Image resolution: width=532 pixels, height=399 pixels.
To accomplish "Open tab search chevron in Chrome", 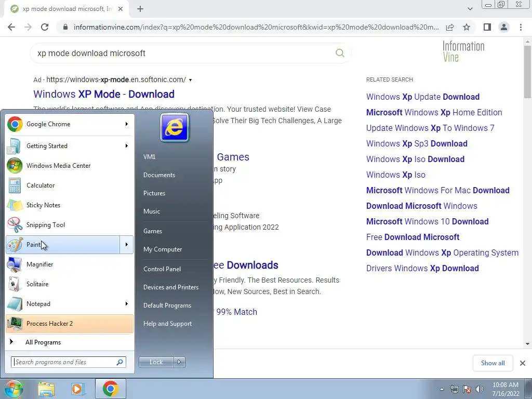I will point(470,9).
